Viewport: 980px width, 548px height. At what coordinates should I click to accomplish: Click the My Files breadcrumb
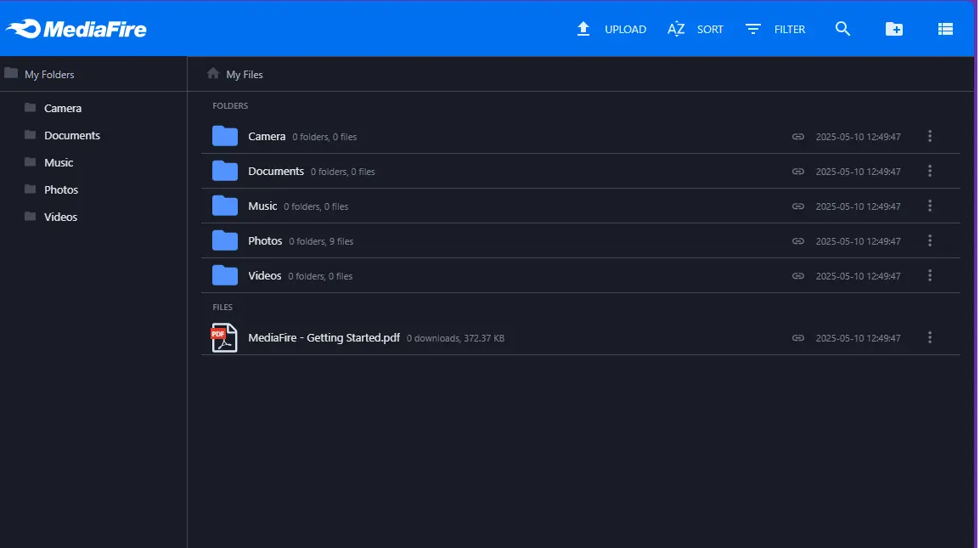[x=245, y=75]
